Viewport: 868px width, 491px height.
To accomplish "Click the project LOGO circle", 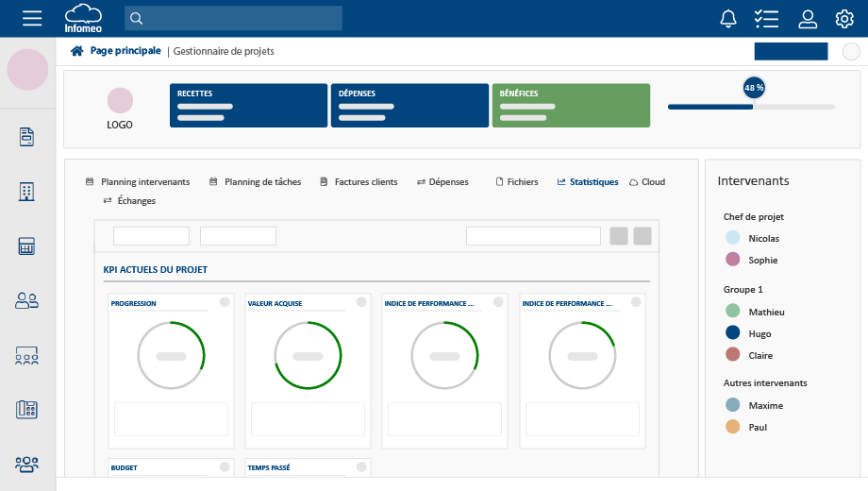I will click(120, 100).
